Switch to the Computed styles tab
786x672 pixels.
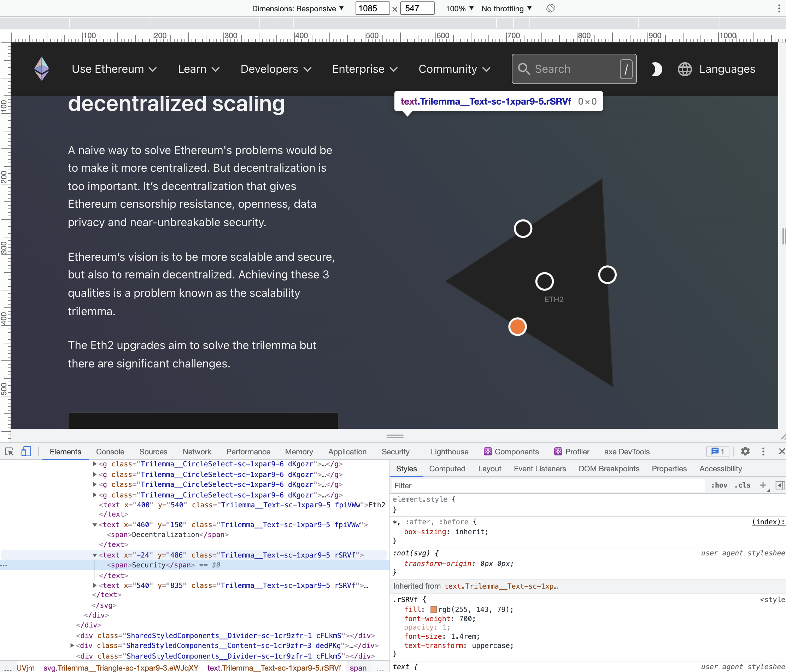(x=447, y=468)
